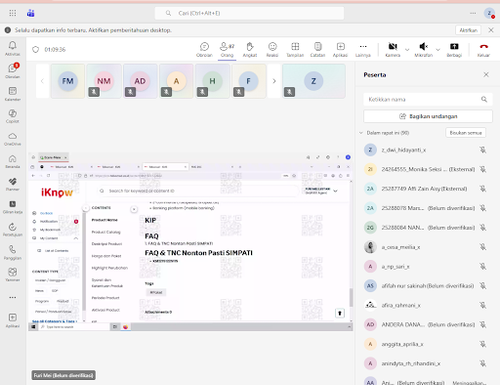
Task: Open Catatan meeting notes
Action: [318, 49]
